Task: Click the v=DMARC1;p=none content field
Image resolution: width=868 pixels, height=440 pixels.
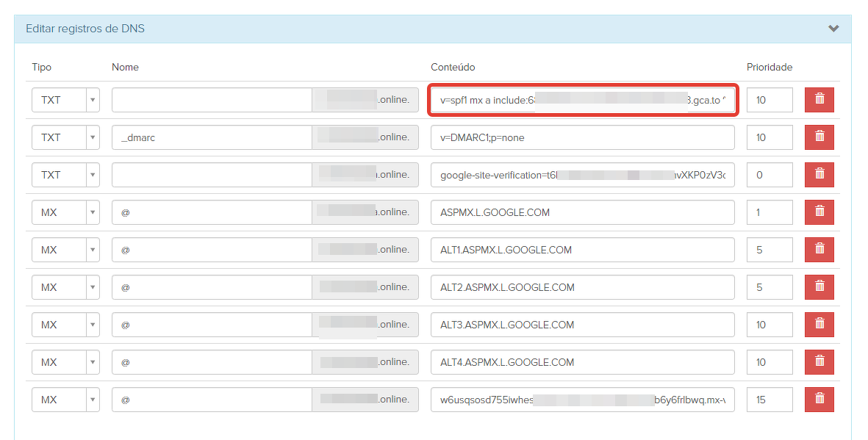Action: point(582,137)
